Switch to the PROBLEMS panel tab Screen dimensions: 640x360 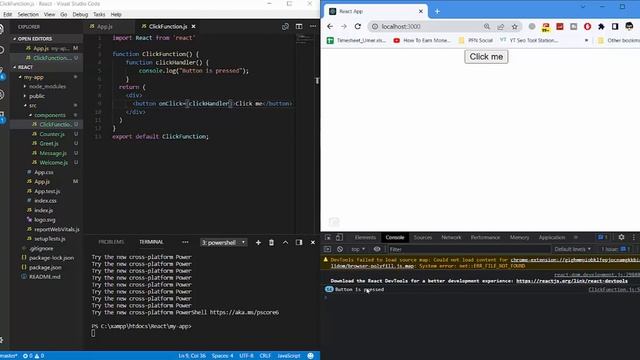(111, 242)
